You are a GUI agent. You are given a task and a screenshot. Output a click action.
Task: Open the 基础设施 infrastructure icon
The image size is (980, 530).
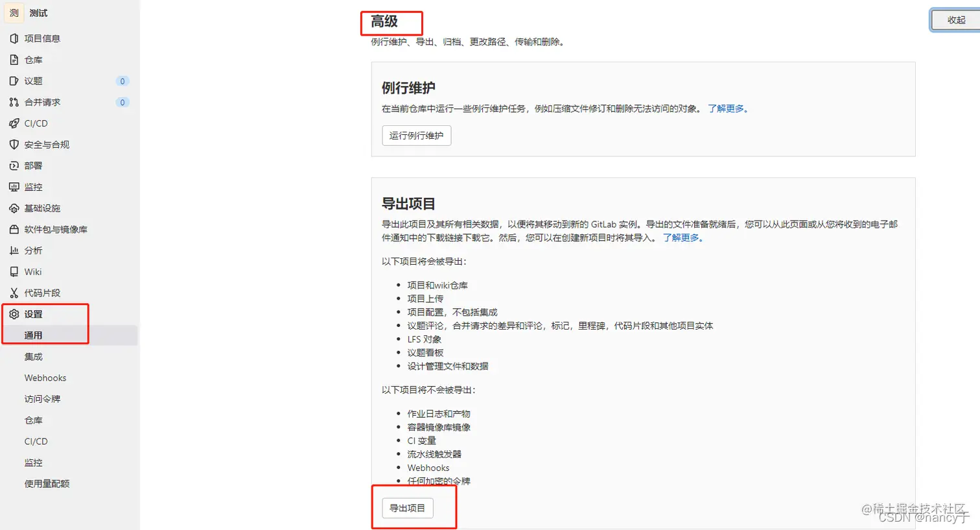(x=15, y=208)
